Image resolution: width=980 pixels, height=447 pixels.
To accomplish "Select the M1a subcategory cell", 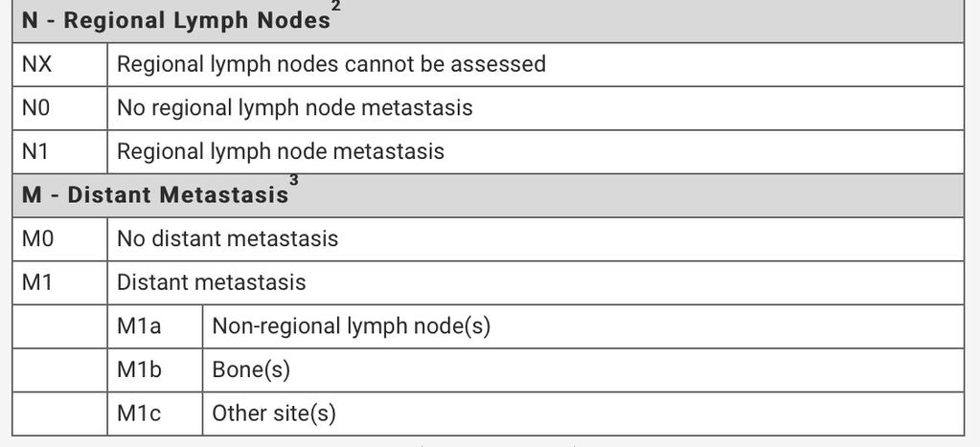I will click(x=155, y=326).
